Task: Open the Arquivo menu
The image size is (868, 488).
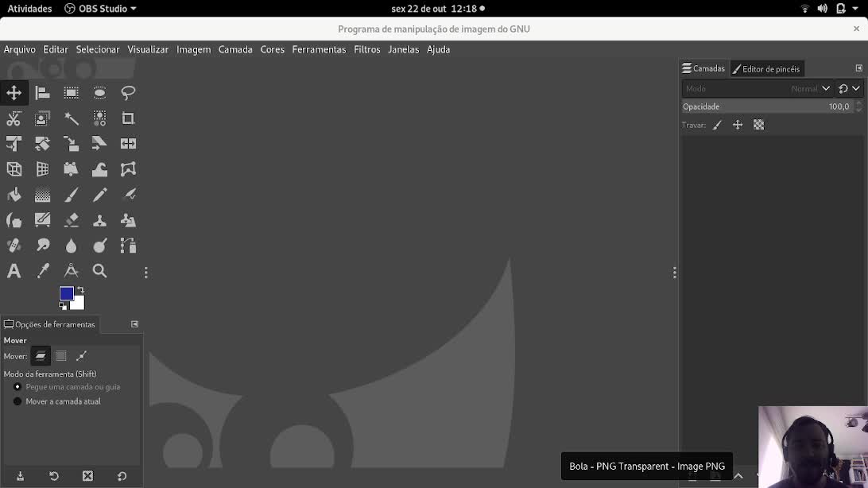Action: [x=19, y=49]
